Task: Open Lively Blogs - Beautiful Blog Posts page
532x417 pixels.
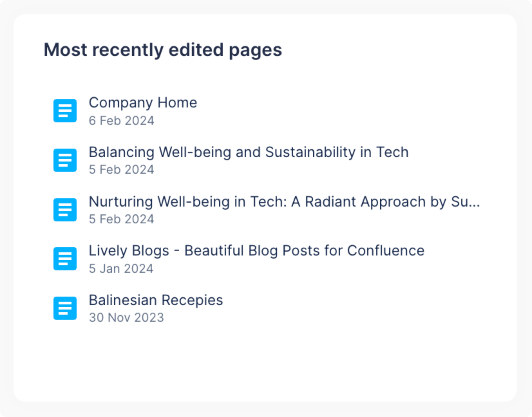Action: [256, 251]
